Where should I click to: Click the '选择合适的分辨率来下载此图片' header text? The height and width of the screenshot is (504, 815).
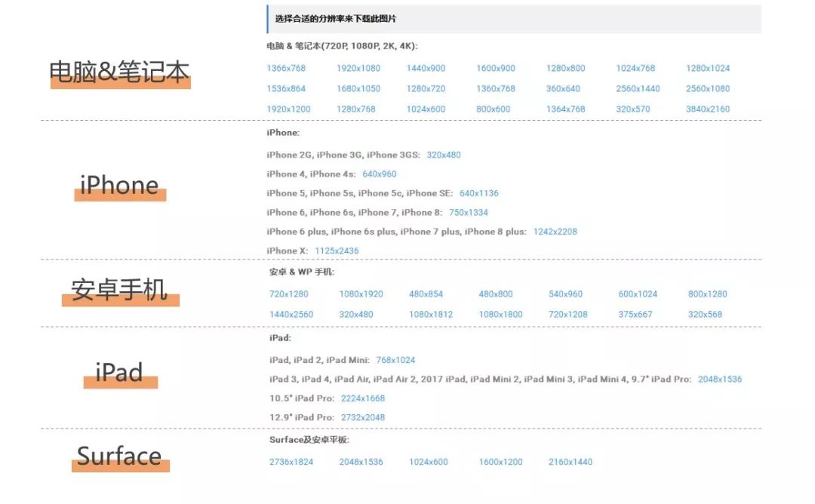tap(335, 19)
